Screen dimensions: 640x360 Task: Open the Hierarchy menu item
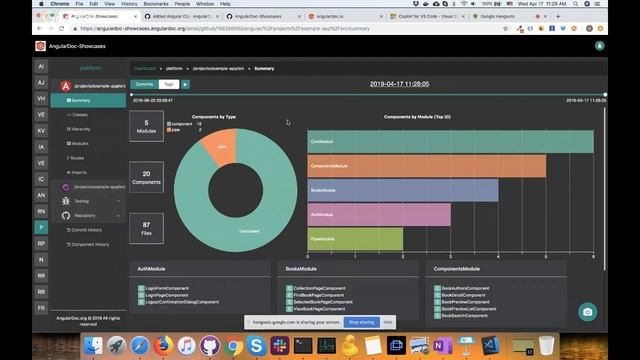click(x=78, y=129)
